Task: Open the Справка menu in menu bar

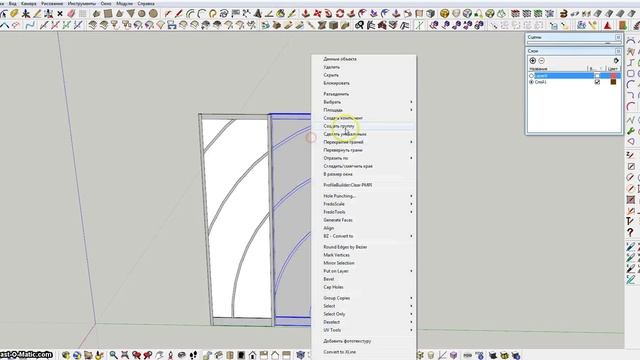Action: coord(146,3)
